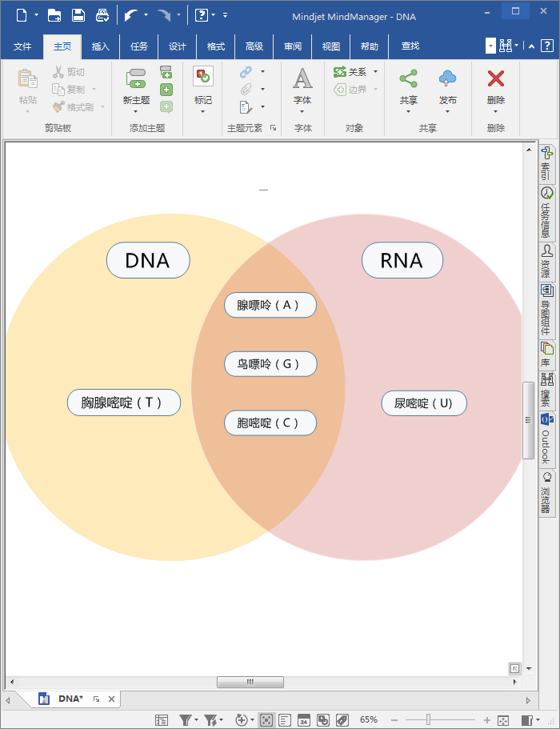Click the Font (字体) icon
The height and width of the screenshot is (729, 560).
tap(302, 79)
